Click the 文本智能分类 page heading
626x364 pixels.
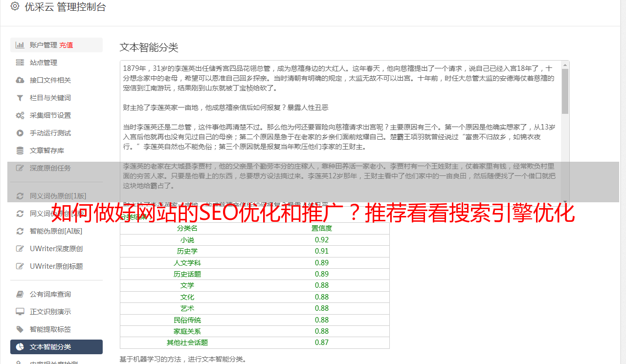pyautogui.click(x=149, y=47)
